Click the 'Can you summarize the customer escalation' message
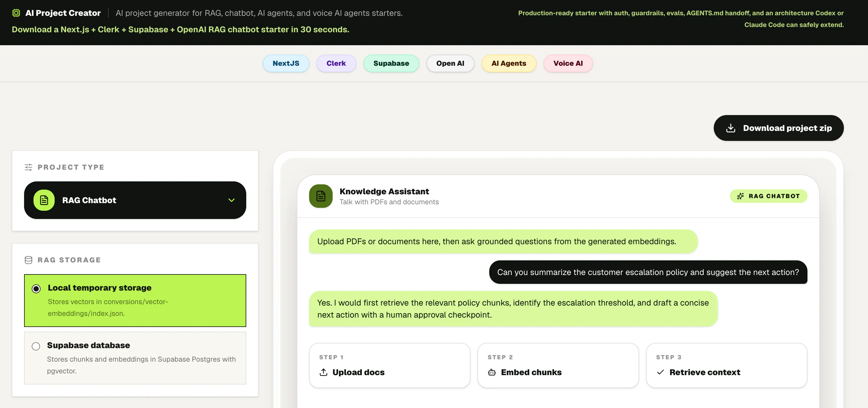 (x=648, y=272)
